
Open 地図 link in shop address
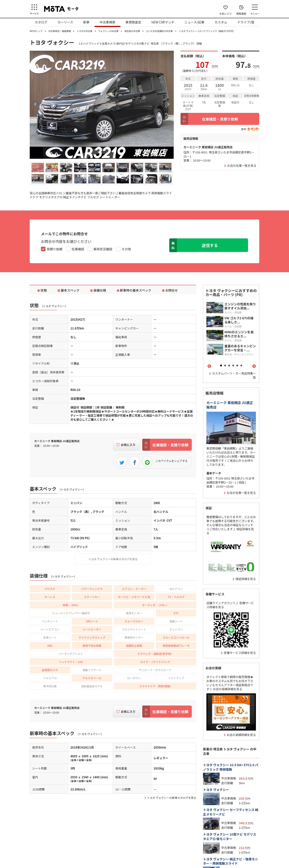[x=242, y=482]
